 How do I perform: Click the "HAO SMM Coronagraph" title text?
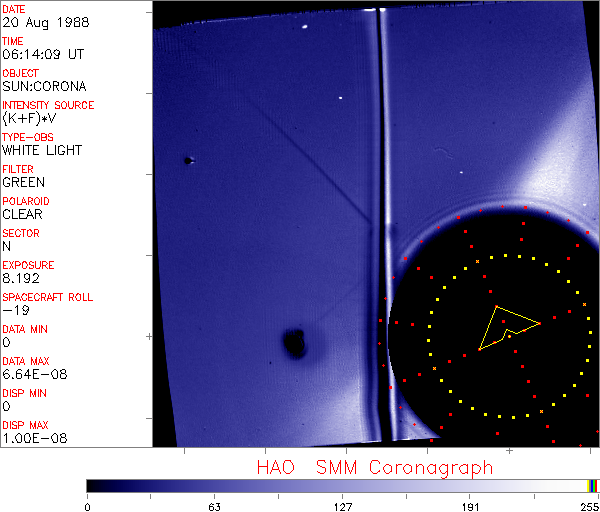(374, 467)
